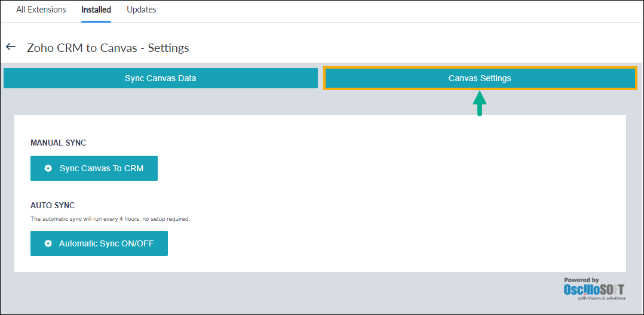Open the Canvas Settings tab

(x=480, y=78)
